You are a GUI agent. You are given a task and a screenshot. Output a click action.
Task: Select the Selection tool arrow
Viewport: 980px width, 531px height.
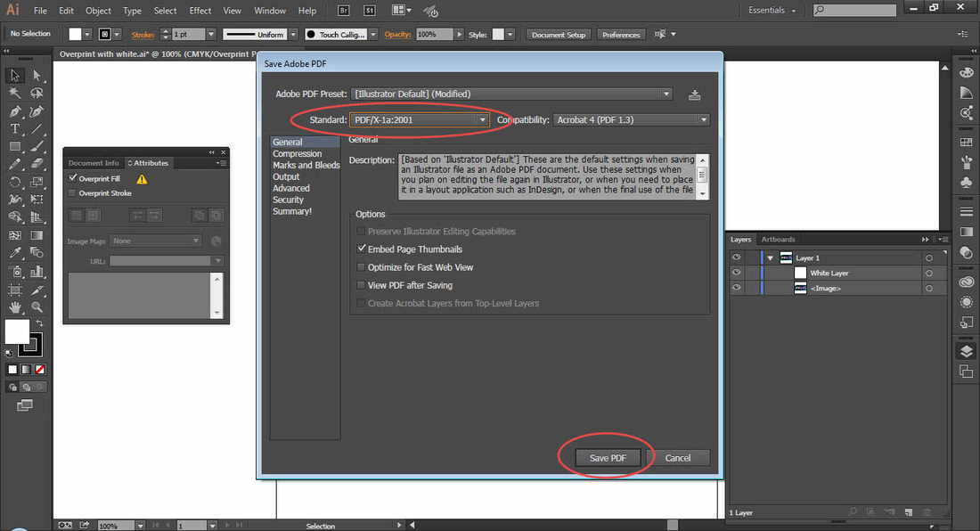[15, 76]
